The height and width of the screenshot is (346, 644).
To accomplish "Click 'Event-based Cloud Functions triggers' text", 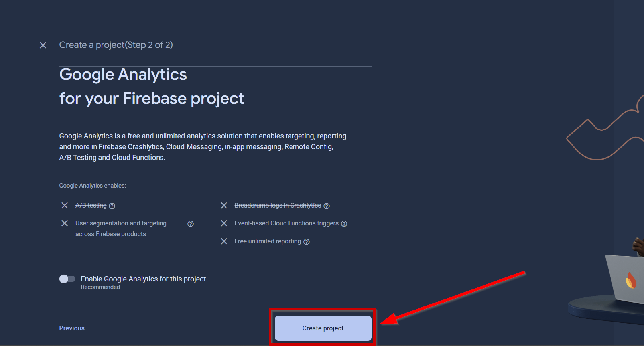I will click(x=287, y=223).
